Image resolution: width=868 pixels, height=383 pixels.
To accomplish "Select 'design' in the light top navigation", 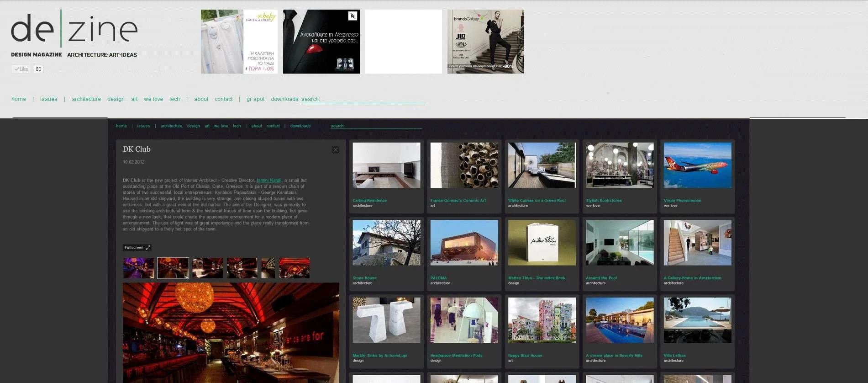I will tap(116, 99).
